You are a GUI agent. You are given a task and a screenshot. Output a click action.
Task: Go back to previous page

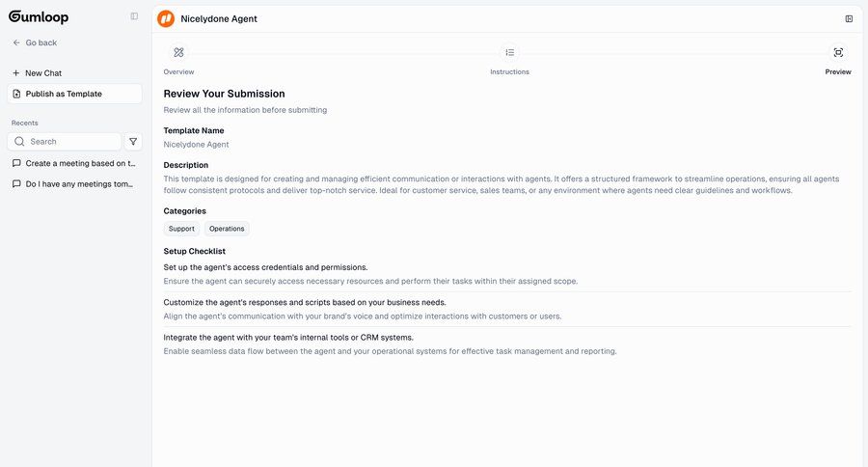[x=41, y=42]
